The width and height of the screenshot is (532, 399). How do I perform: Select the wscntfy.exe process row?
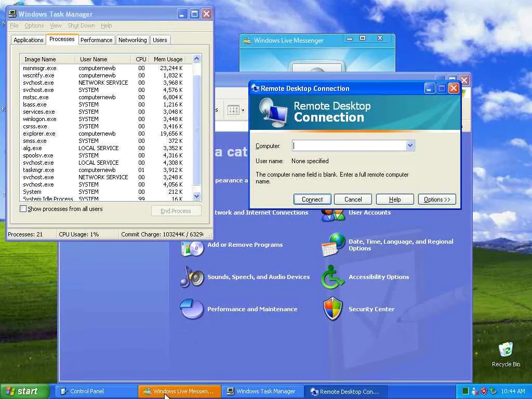(x=106, y=75)
